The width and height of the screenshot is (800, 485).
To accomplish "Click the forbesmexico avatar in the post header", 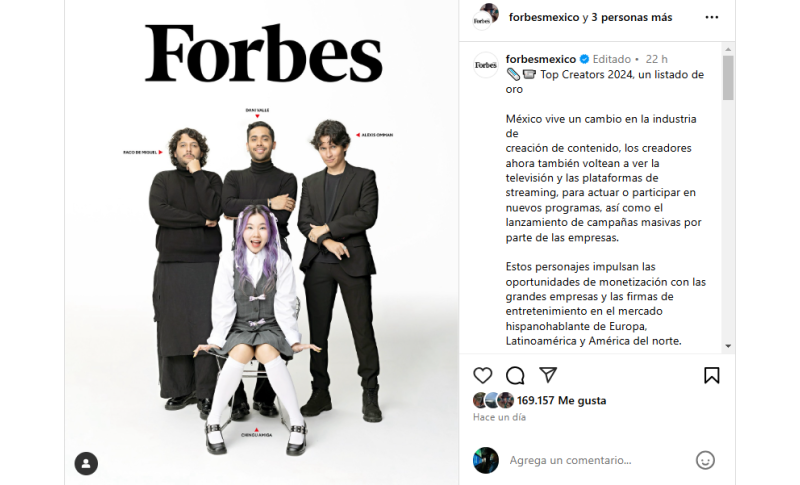I will click(x=486, y=17).
